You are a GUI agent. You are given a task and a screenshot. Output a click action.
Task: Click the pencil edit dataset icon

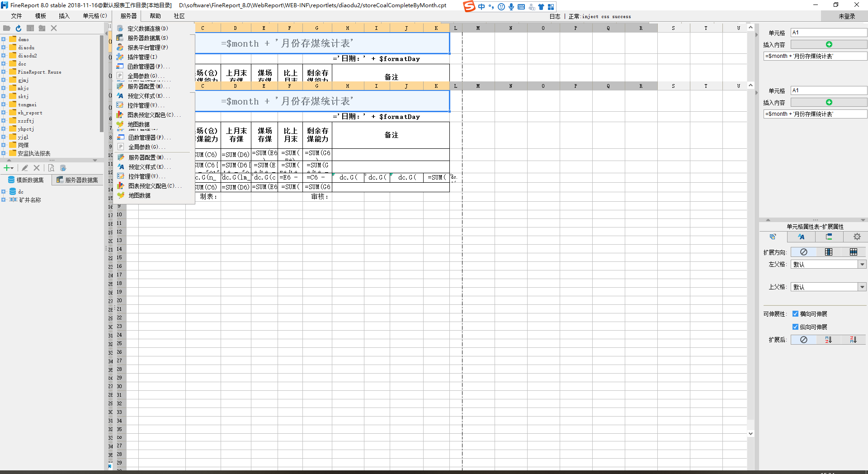pos(25,168)
